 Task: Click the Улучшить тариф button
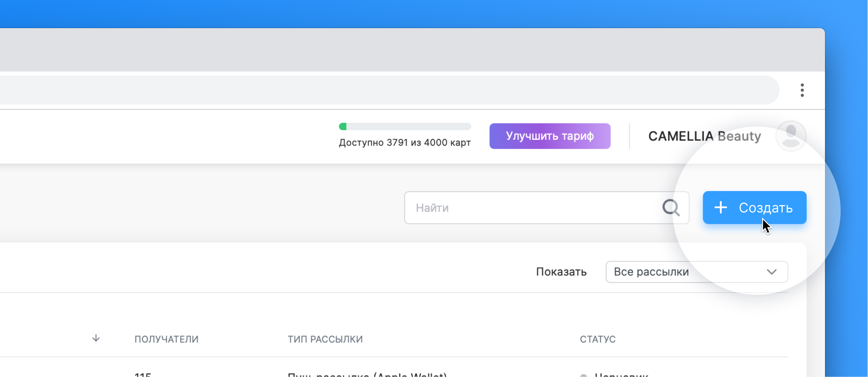click(x=550, y=136)
